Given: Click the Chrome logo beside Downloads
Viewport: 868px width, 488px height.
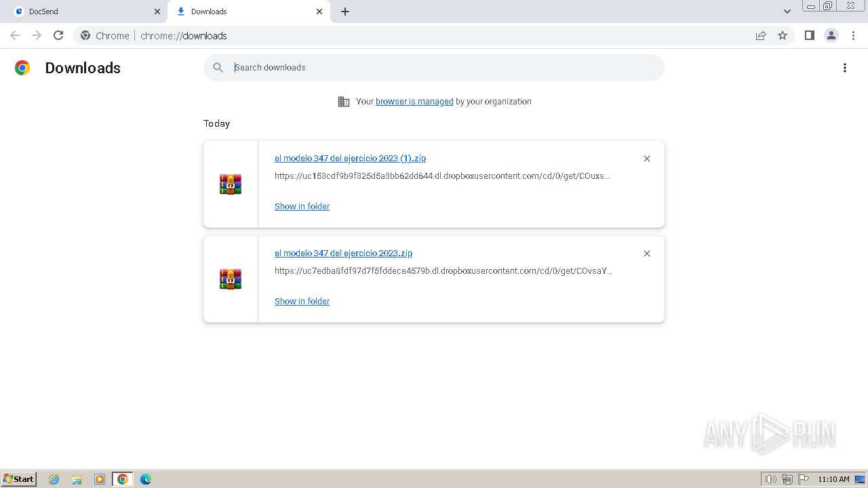Looking at the screenshot, I should [22, 68].
